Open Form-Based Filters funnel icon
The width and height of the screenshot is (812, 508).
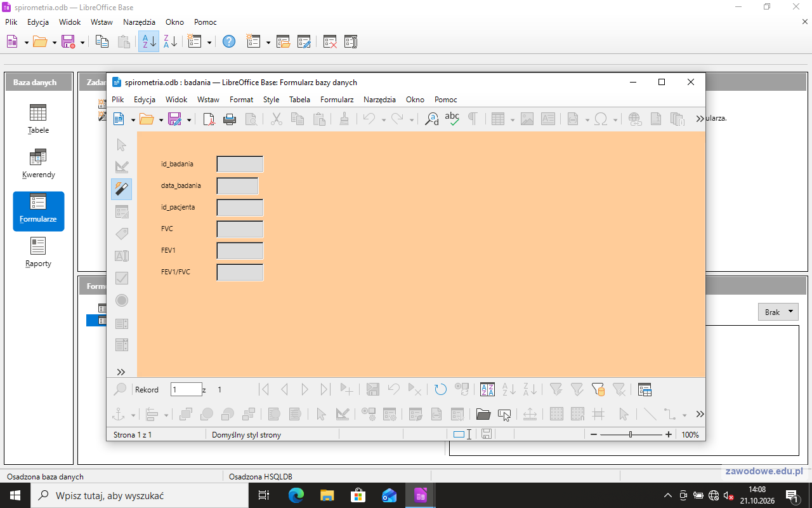tap(598, 389)
